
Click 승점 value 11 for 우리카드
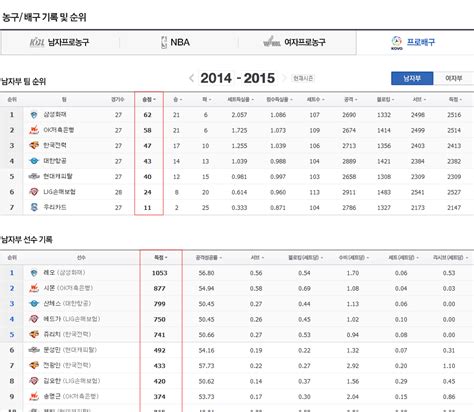coord(147,208)
